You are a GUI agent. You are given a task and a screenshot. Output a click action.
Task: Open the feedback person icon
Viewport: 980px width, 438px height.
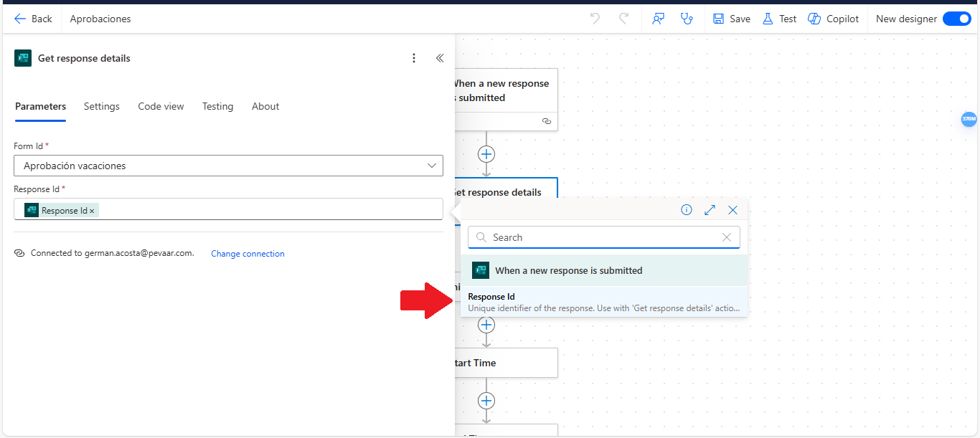coord(658,19)
